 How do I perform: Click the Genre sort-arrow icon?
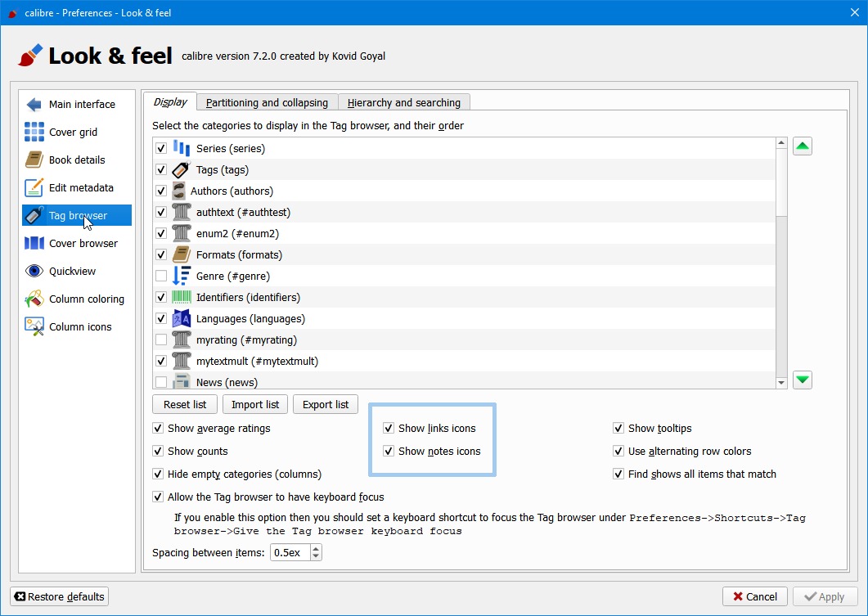tap(181, 276)
